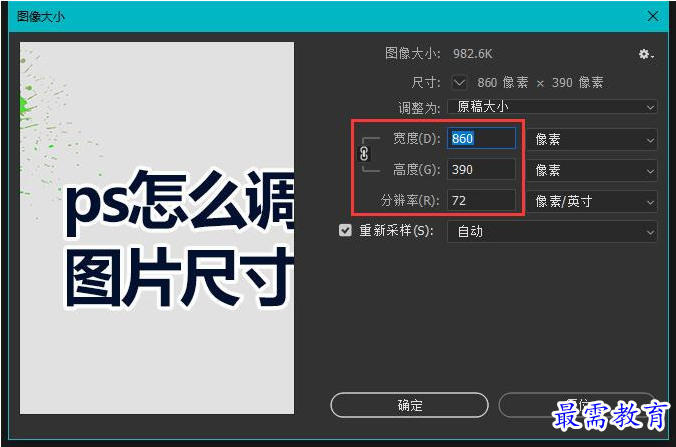This screenshot has width=676, height=447.
Task: Click the 982.6K image size value
Action: tap(473, 54)
